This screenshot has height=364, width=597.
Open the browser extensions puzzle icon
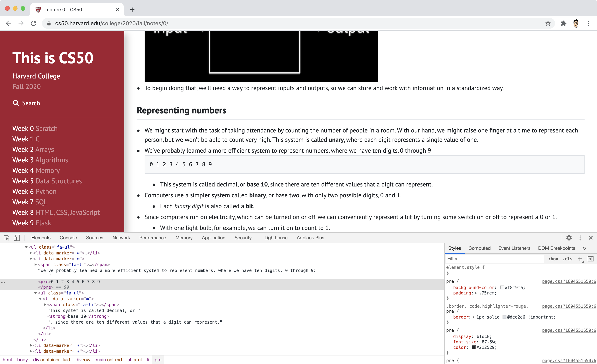pos(563,23)
